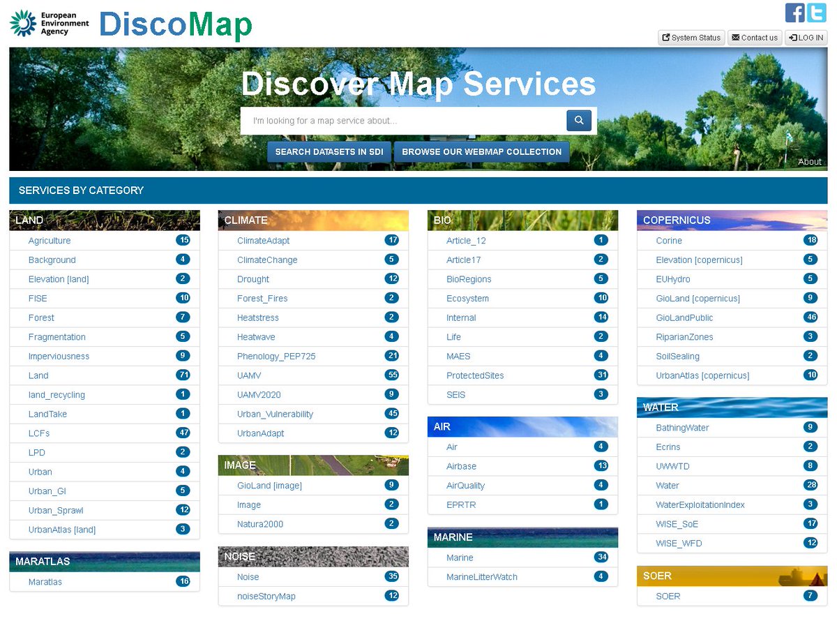Open the Article17 services link
Viewport: 837px width, 644px height.
coord(464,260)
